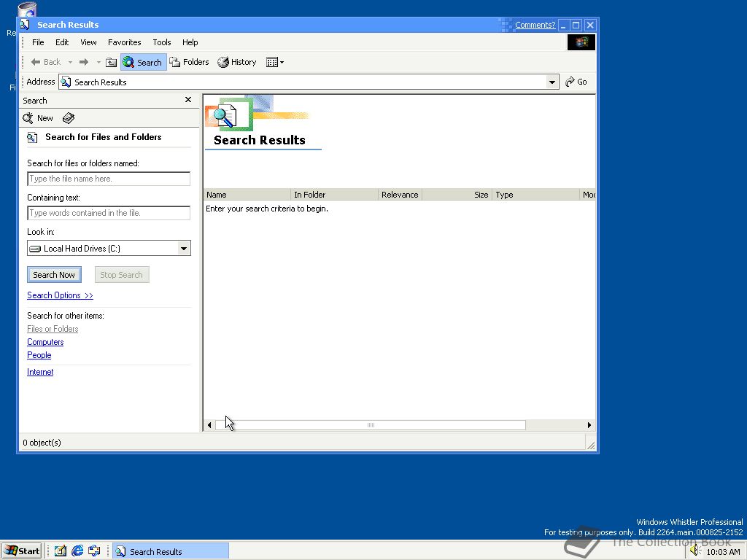Click the file name input field
The image size is (747, 560).
click(109, 179)
